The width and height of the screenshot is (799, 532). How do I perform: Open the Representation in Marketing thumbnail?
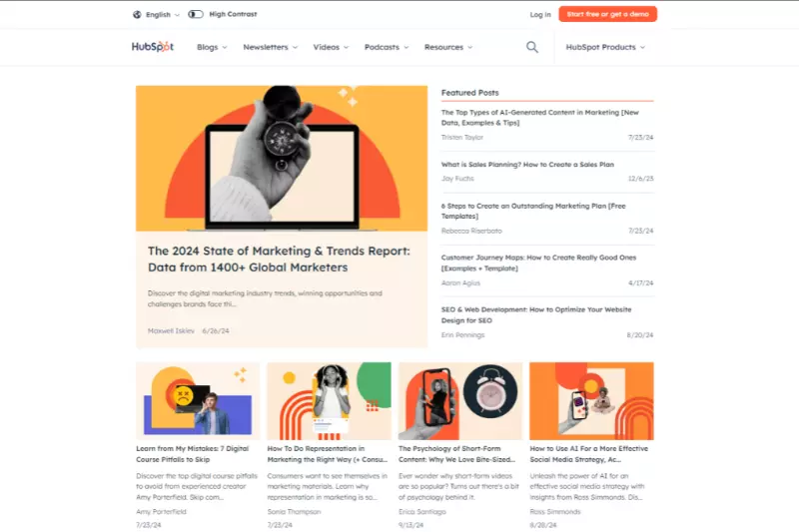tap(330, 400)
